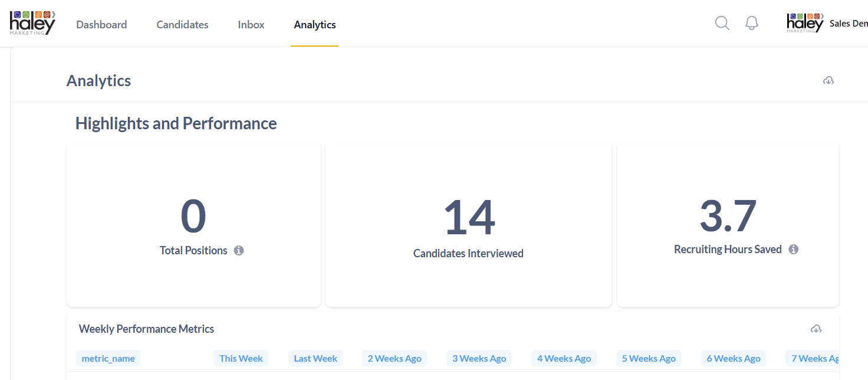Viewport: 868px width, 380px height.
Task: Click the 3 Weeks Ago column header
Action: coord(479,358)
